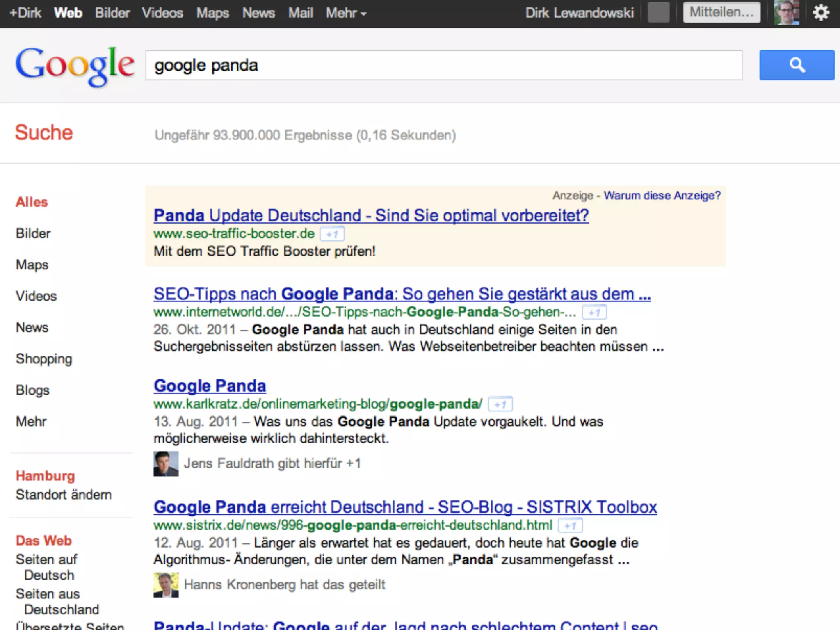Open the Mitteilen share box
Viewport: 840px width, 630px height.
[721, 12]
